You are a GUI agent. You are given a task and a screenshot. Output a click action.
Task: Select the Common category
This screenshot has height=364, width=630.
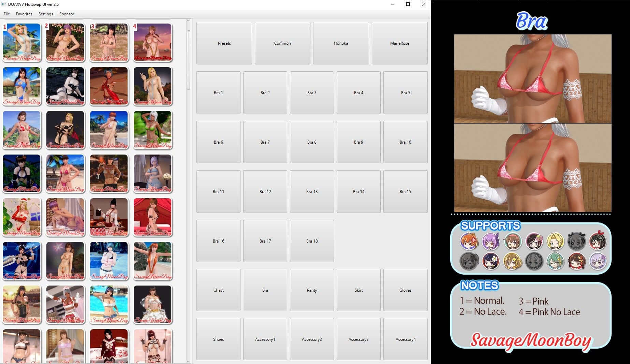(x=282, y=43)
